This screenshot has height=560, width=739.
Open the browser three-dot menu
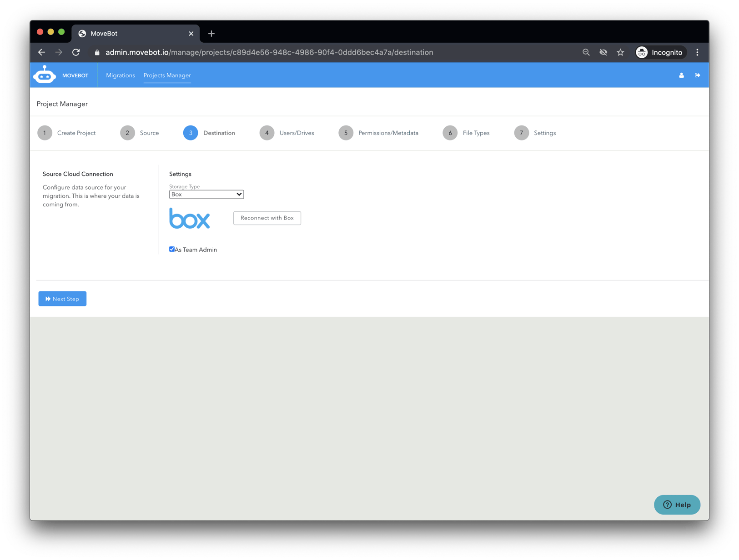697,52
